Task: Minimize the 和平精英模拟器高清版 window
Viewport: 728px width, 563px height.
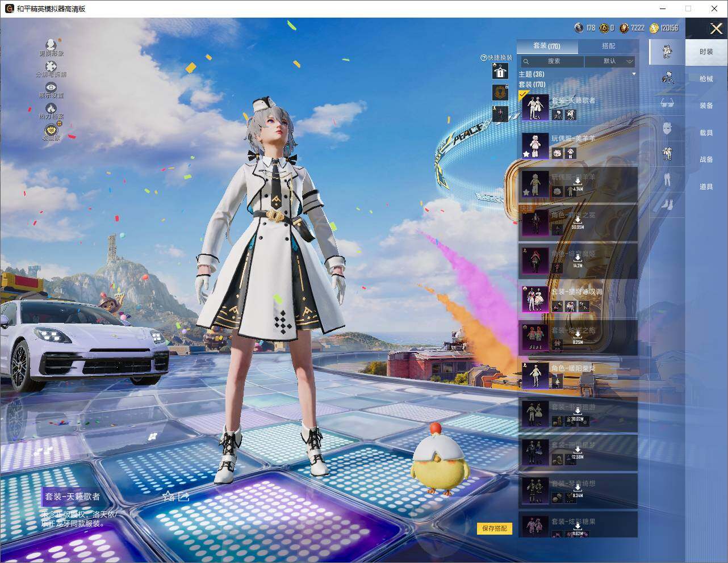Action: 663,9
